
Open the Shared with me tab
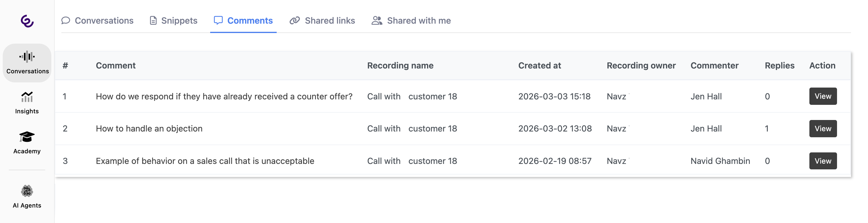[411, 21]
